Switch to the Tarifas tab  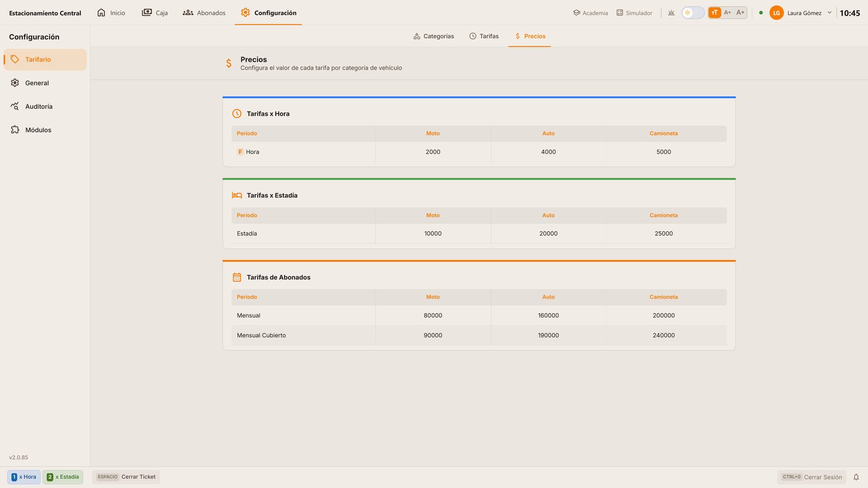point(484,36)
